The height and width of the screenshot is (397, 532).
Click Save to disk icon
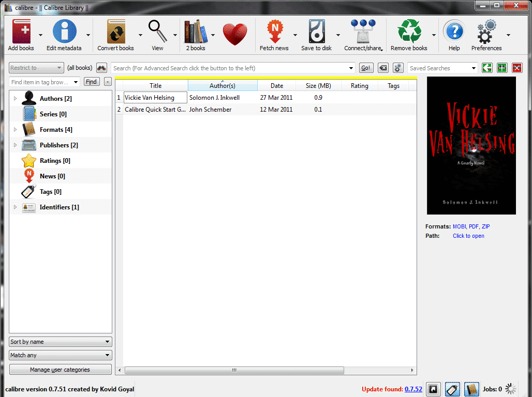coord(317,31)
